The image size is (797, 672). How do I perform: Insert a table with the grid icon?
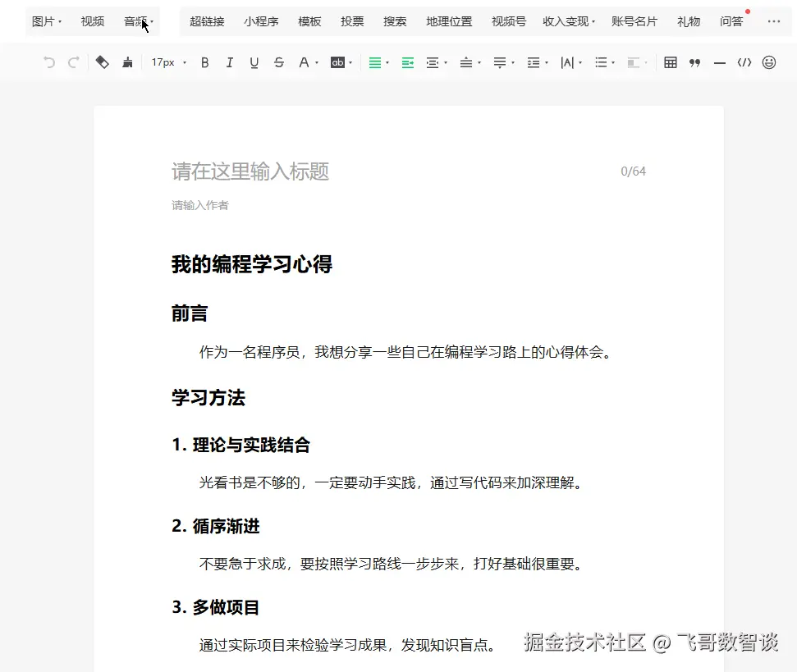coord(671,62)
